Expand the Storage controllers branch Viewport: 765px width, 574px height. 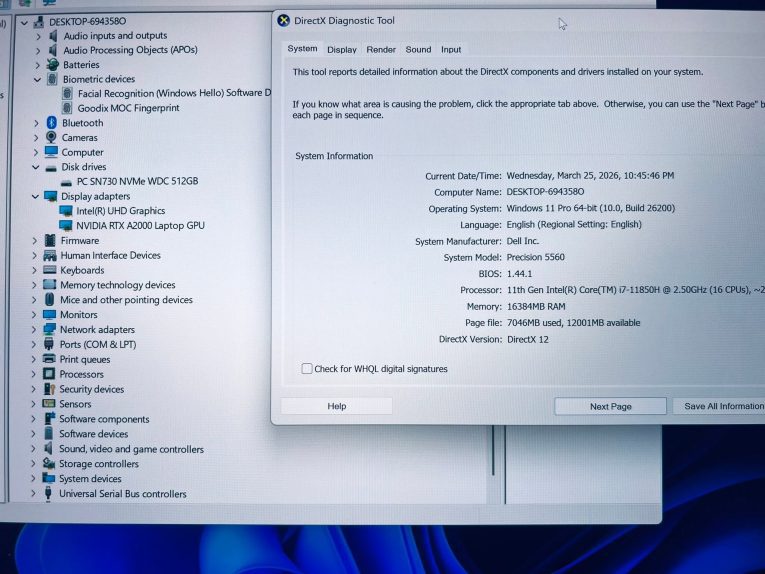[33, 464]
